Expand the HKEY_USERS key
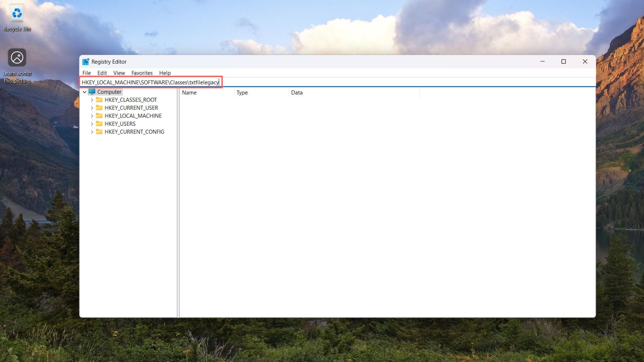This screenshot has width=644, height=362. (x=92, y=124)
